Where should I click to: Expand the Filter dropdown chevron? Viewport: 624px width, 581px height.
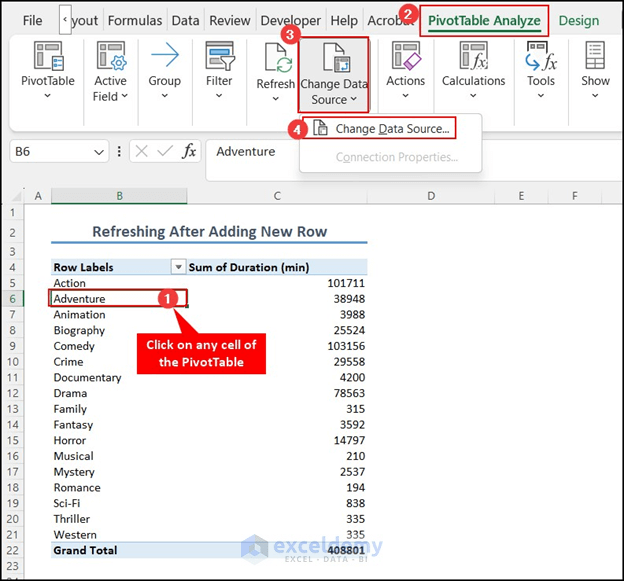tap(219, 96)
